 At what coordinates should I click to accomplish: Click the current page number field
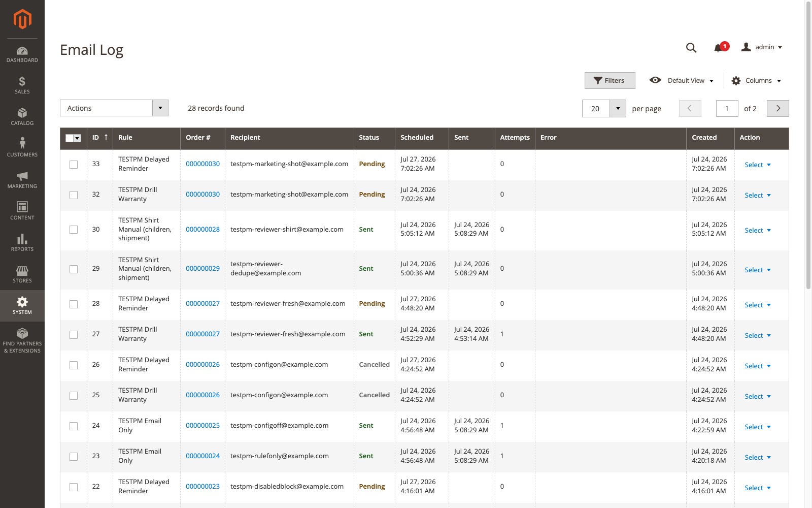[727, 108]
